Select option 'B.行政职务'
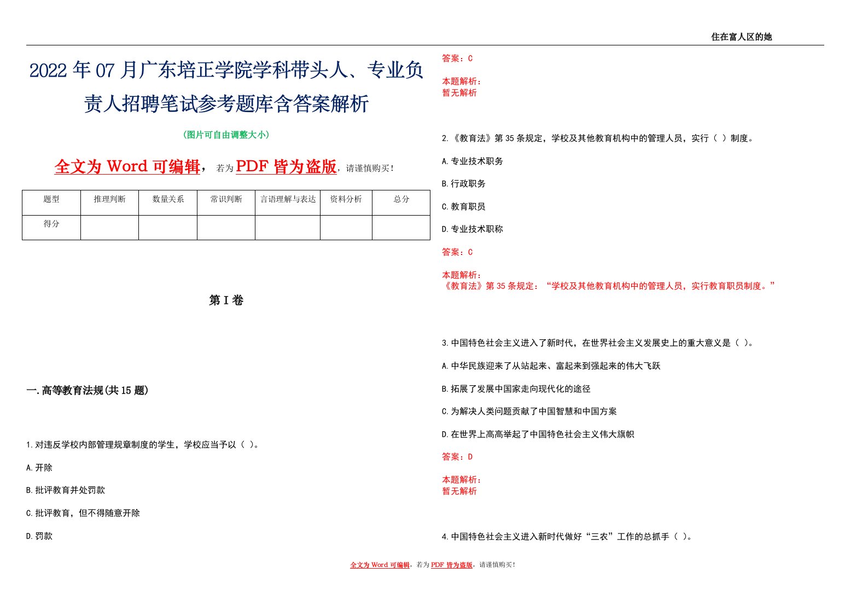 click(464, 184)
